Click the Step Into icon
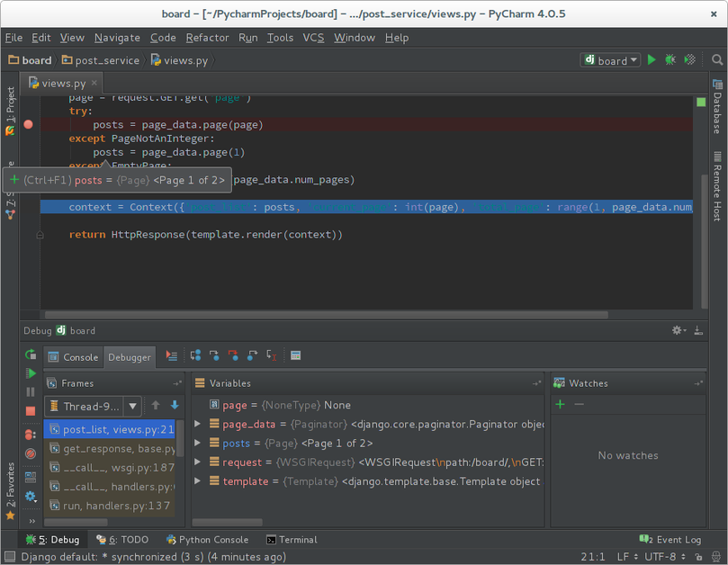This screenshot has width=728, height=565. point(214,355)
